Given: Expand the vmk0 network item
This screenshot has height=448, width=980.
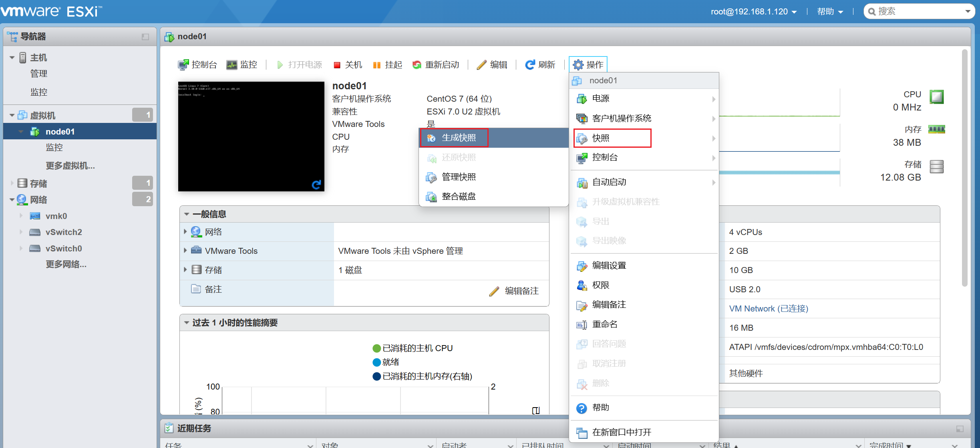Looking at the screenshot, I should (21, 216).
